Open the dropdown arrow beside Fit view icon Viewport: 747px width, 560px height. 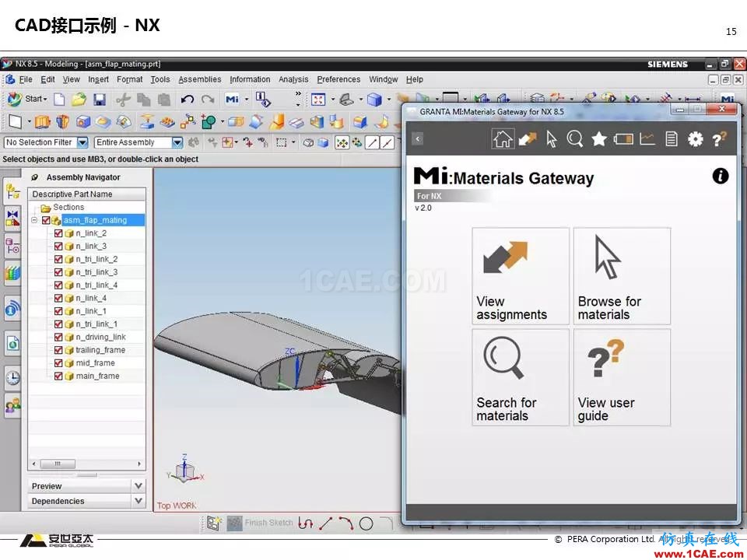click(x=333, y=99)
